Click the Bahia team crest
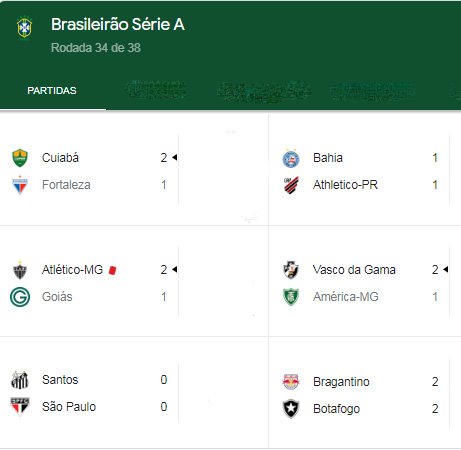461x450 pixels. point(291,158)
